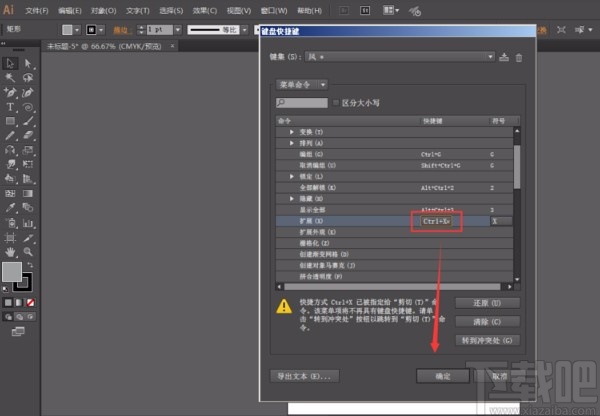Open the Change Screen Mode icon
600x416 pixels.
[18, 331]
